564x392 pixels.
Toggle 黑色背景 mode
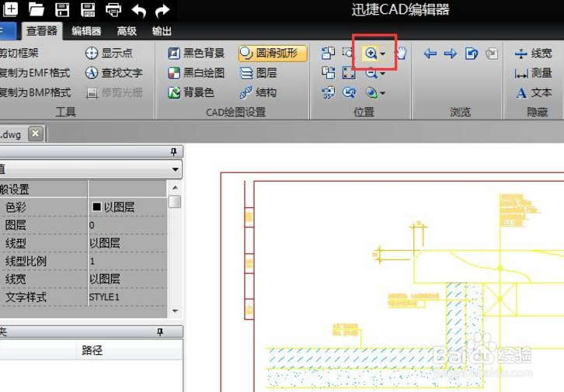(196, 54)
